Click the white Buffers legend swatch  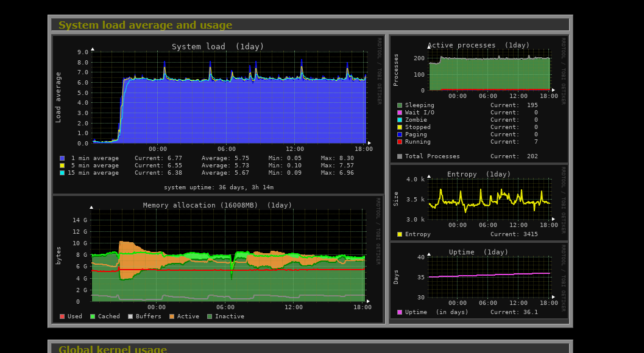click(130, 316)
